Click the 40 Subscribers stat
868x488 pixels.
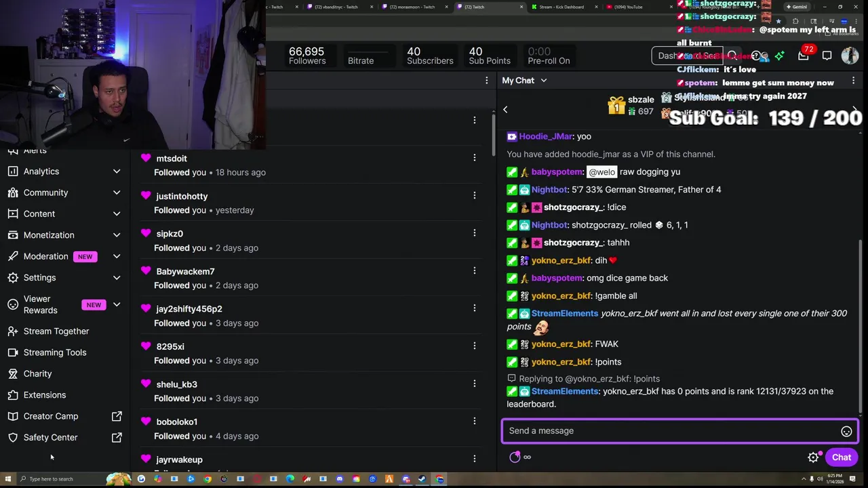pos(430,56)
